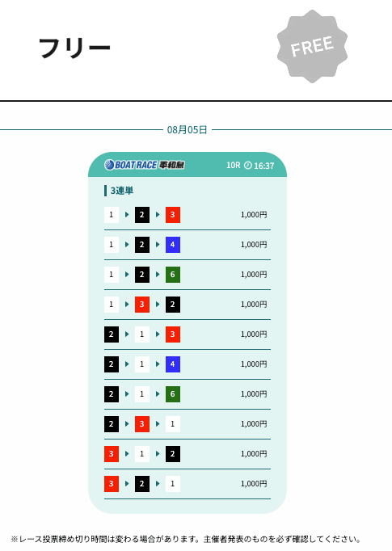This screenshot has height=551, width=392.
Task: Click green boat 6 in the 2-1-6 row
Action: point(173,394)
